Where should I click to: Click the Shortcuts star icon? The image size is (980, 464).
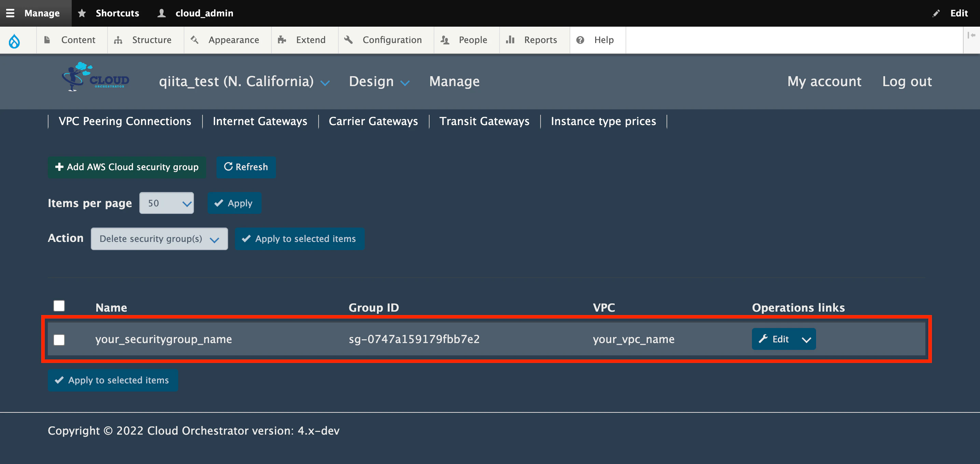pos(82,13)
